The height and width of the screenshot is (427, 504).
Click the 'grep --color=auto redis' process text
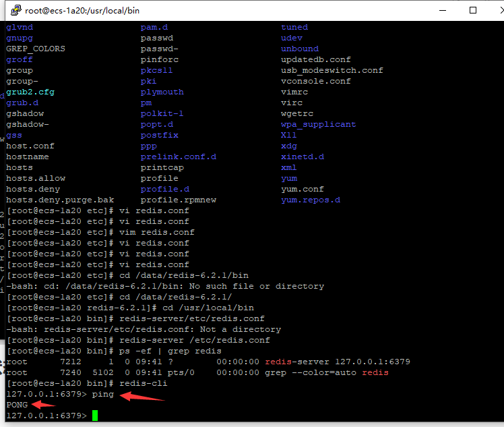(327, 372)
